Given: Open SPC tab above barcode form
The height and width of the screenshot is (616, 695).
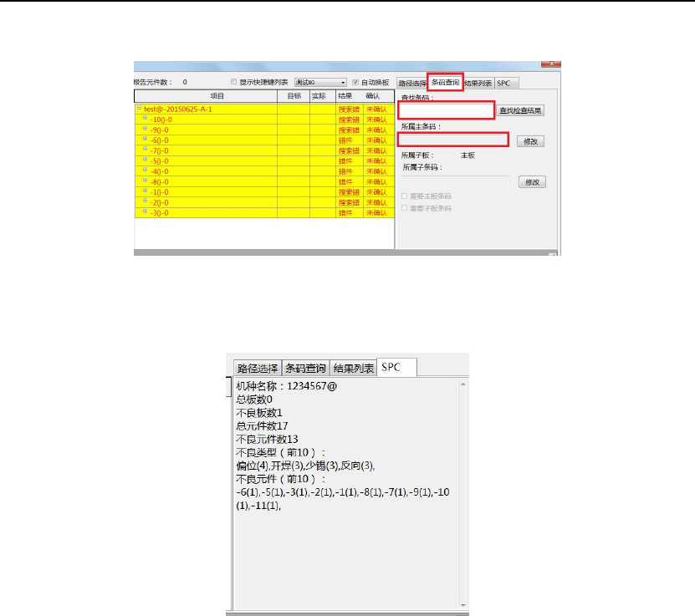Looking at the screenshot, I should pyautogui.click(x=504, y=84).
